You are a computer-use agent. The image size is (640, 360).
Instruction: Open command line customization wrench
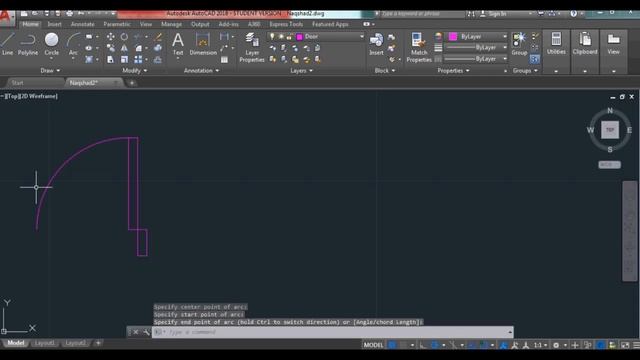(146, 332)
